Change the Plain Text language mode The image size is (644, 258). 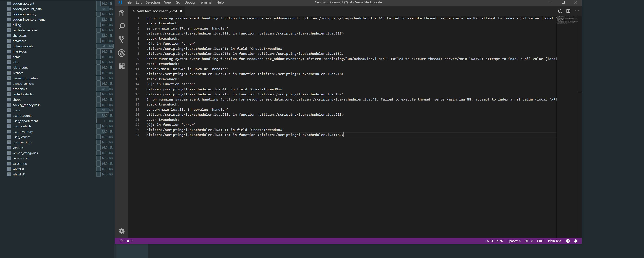[554, 241]
